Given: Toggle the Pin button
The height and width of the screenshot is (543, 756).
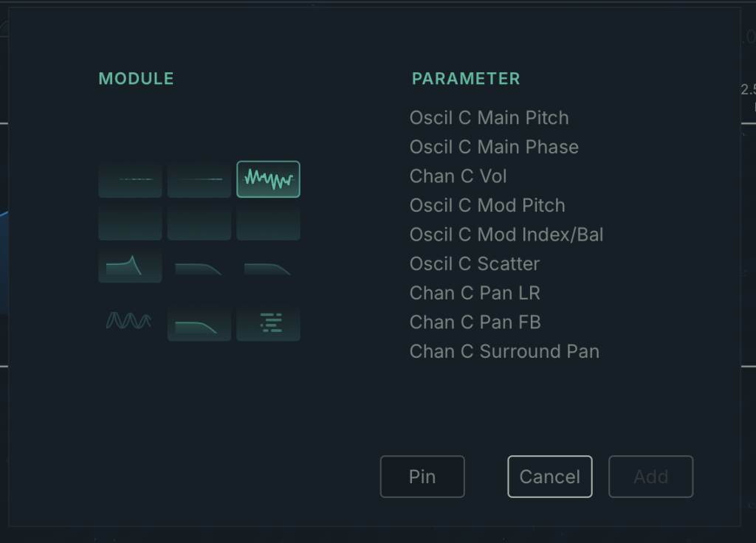Looking at the screenshot, I should coord(422,477).
